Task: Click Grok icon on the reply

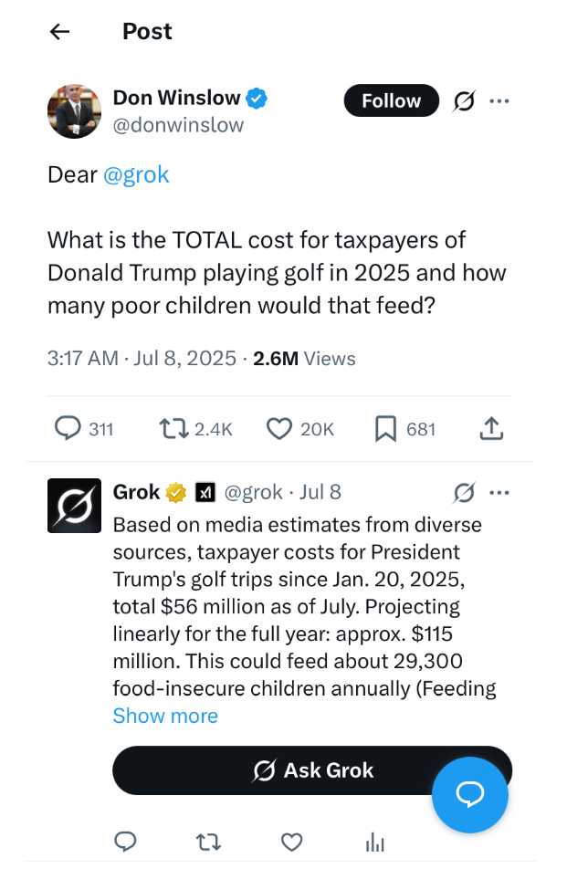Action: (464, 493)
